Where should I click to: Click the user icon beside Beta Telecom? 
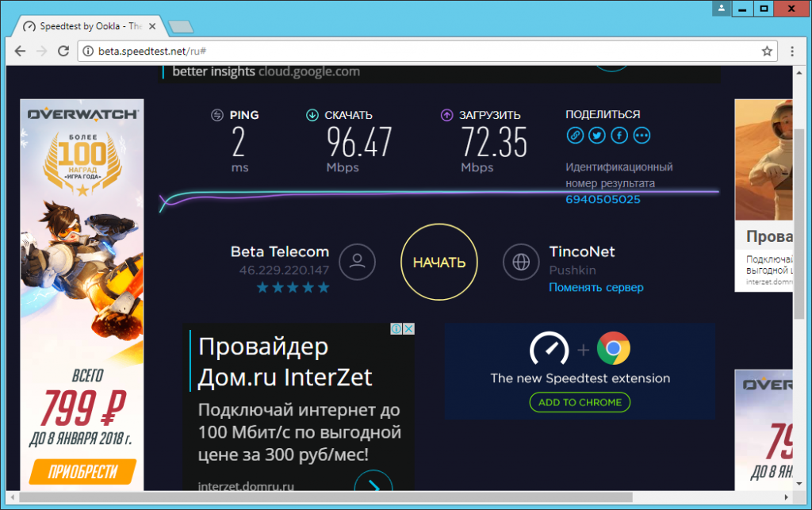coord(358,262)
